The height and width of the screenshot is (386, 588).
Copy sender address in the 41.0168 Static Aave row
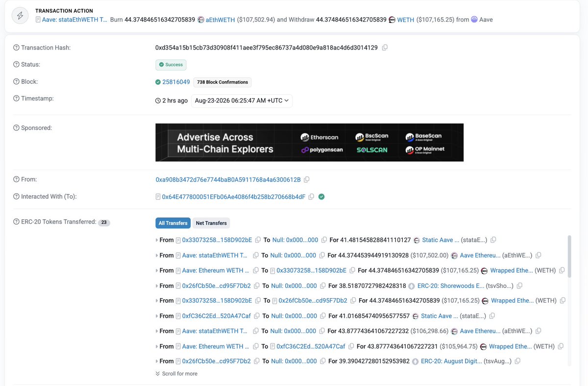tap(257, 316)
